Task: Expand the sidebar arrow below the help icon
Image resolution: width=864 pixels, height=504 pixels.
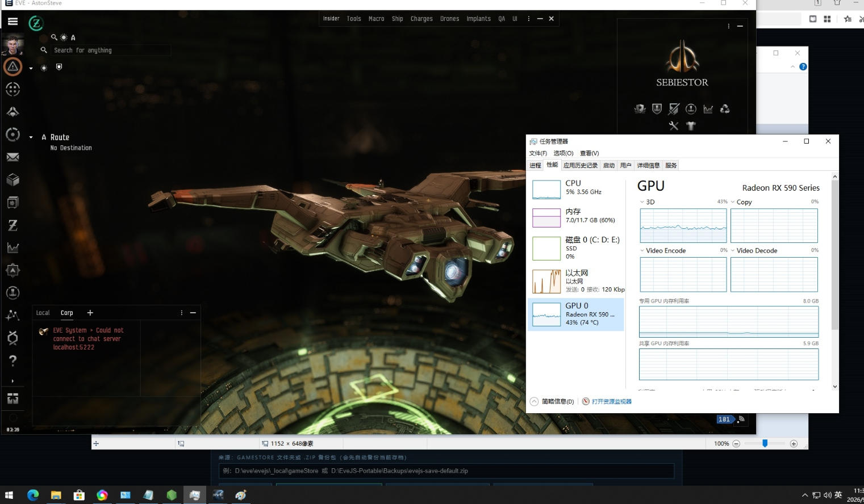Action: tap(12, 381)
